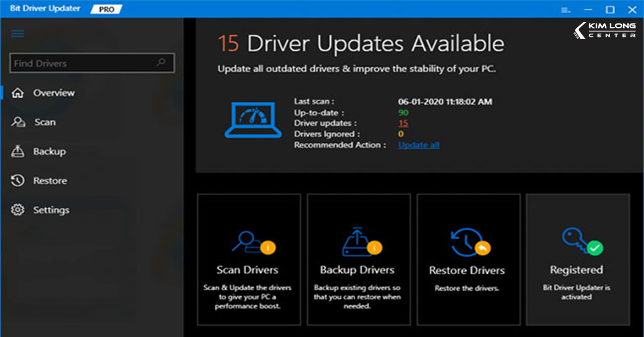Click the magnifier search icon
Screen dimensions: 644x337
point(161,63)
